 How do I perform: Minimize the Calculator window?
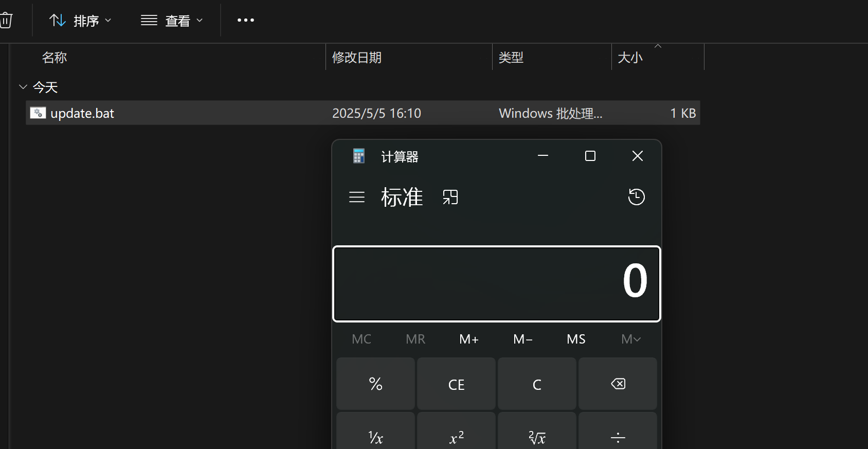pos(543,156)
